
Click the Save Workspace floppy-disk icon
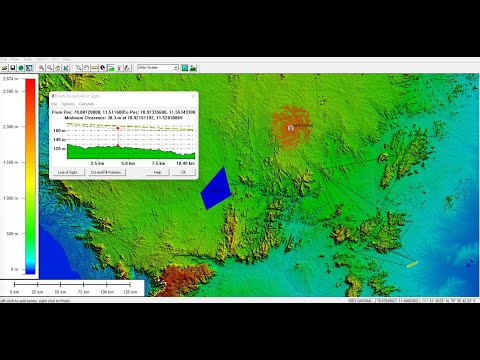tap(13, 68)
